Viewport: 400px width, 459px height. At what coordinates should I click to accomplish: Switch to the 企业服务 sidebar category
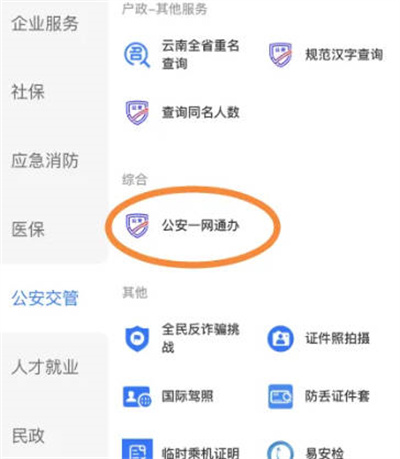pos(45,24)
